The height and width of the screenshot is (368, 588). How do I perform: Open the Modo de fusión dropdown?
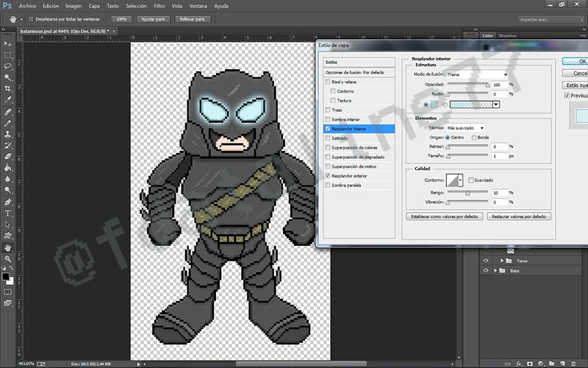coord(477,74)
